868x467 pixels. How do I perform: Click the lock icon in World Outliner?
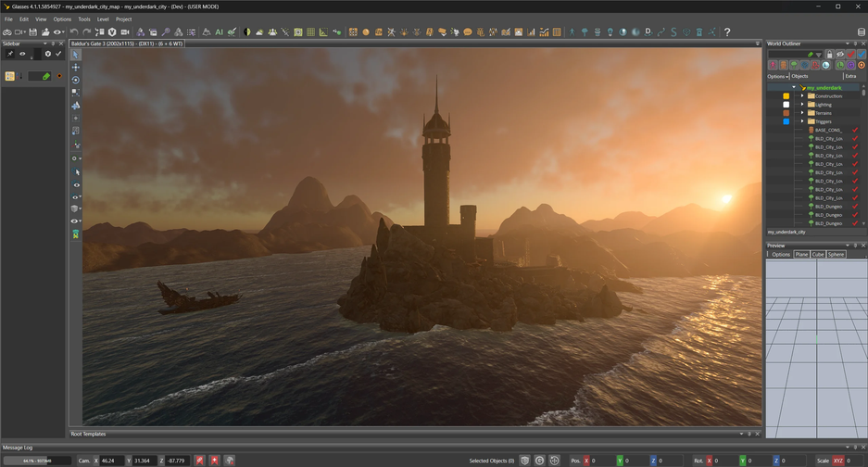830,55
